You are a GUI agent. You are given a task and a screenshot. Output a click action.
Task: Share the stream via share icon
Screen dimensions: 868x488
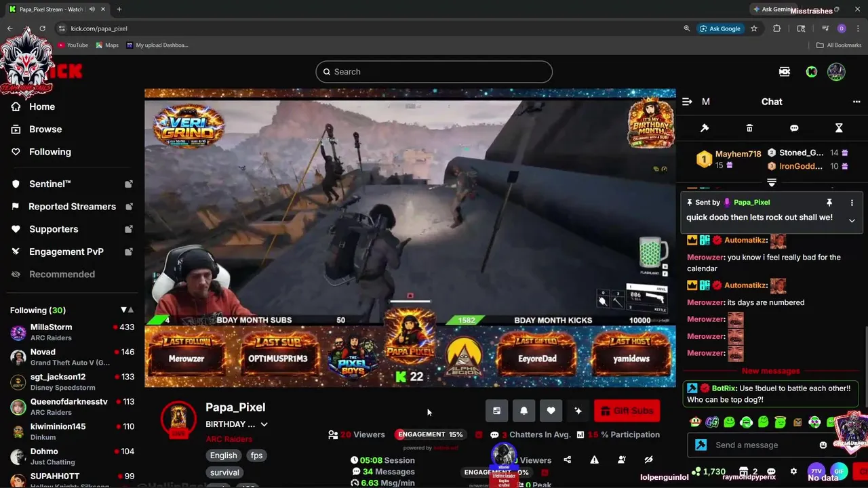click(567, 460)
